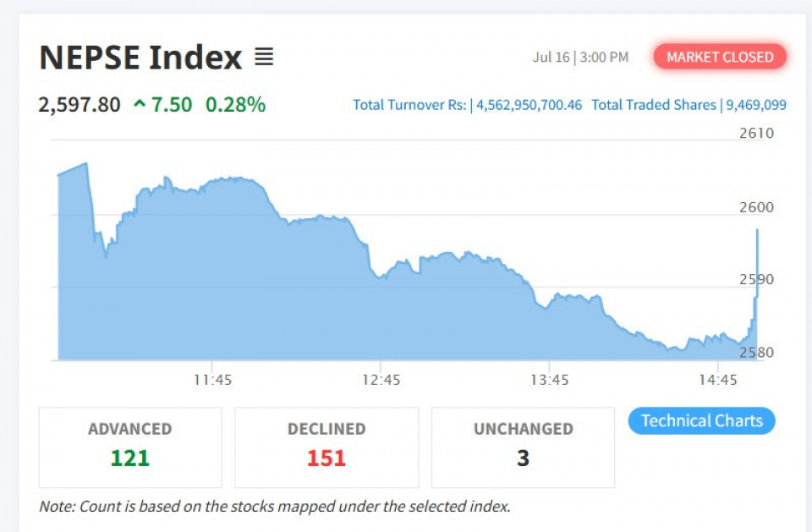
Task: Click the green up-arrow change indicator
Action: 140,104
